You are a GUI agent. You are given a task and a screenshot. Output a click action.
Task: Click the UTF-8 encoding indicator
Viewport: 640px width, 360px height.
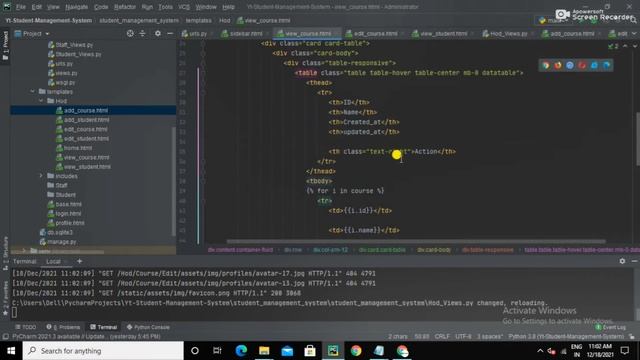(x=463, y=336)
